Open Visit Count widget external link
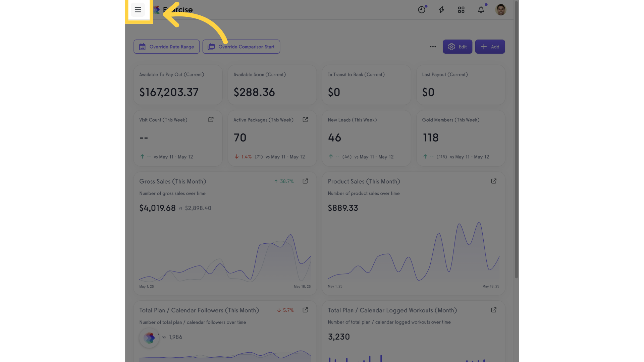This screenshot has width=644, height=362. pos(211,120)
